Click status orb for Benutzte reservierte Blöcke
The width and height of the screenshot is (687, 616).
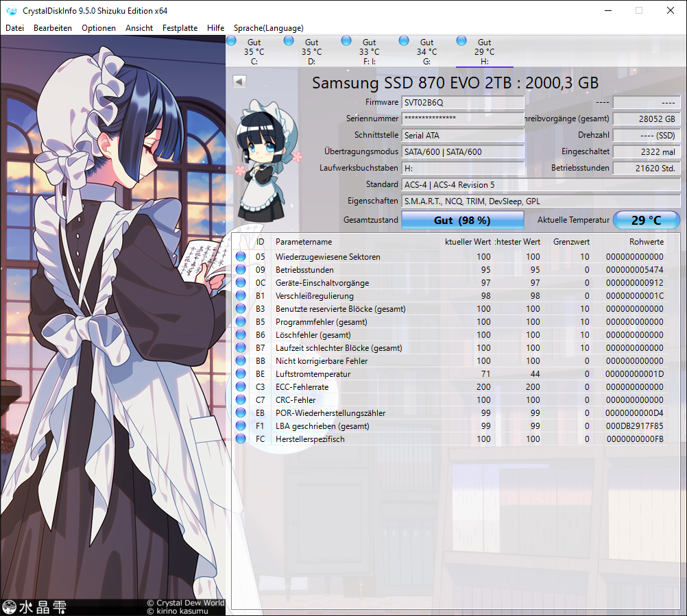[x=241, y=308]
